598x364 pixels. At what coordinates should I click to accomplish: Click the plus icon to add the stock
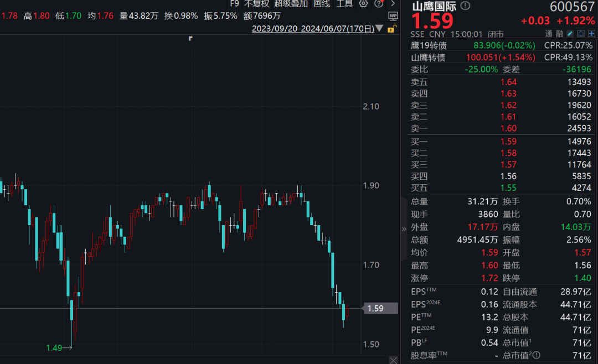pyautogui.click(x=591, y=33)
